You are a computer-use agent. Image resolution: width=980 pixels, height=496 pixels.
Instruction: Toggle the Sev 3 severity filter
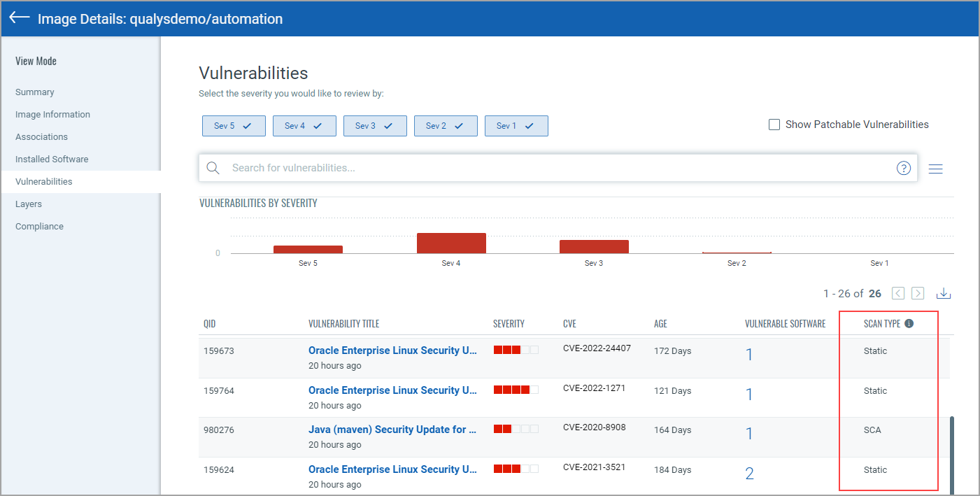pyautogui.click(x=375, y=126)
